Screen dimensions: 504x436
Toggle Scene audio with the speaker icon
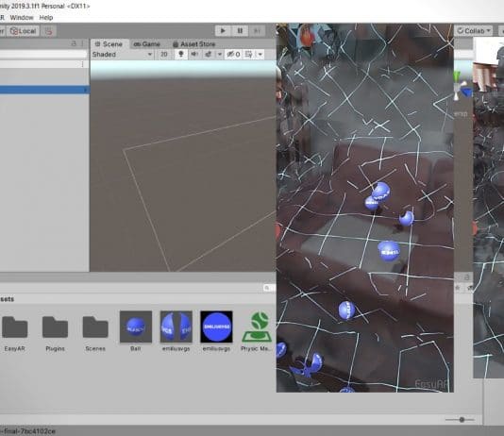pos(194,55)
